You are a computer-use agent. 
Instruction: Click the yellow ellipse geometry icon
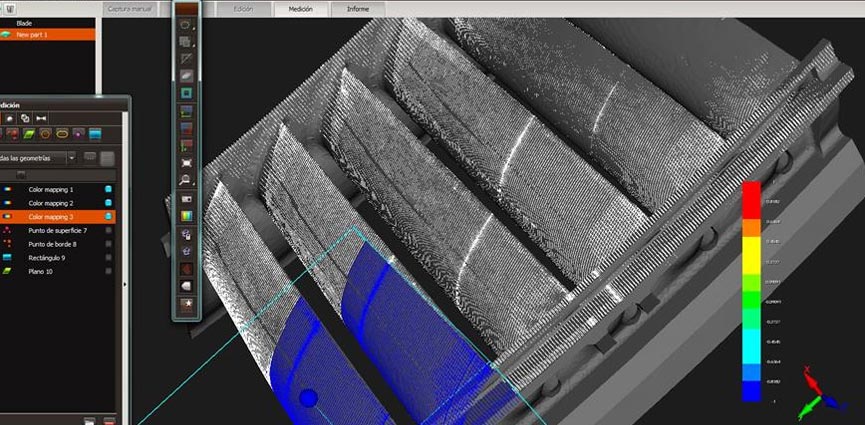click(63, 133)
